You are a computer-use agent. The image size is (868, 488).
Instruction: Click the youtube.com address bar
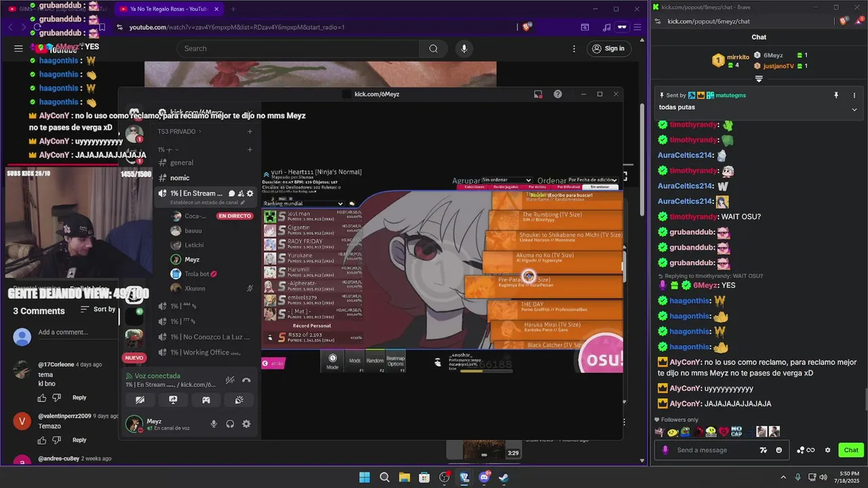pyautogui.click(x=312, y=27)
